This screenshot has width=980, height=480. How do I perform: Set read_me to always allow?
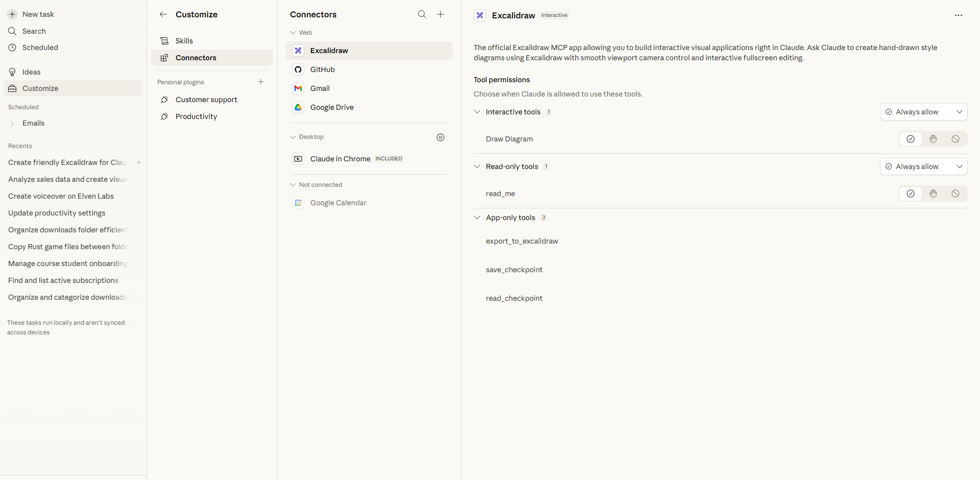click(x=911, y=194)
